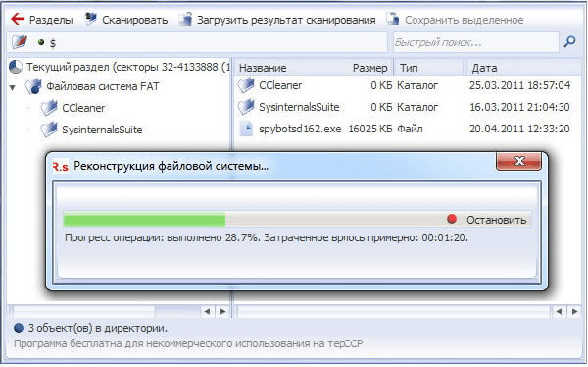Click the Сохранить выделенное document icon
Viewport: 588px width, 367px height.
tap(393, 19)
